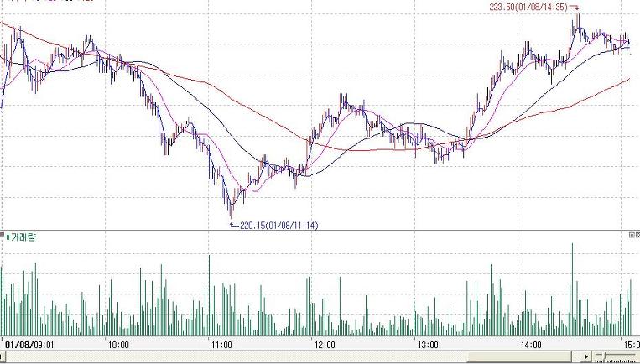640x364 pixels.
Task: Click the 12:00 time axis marker
Action: click(324, 344)
